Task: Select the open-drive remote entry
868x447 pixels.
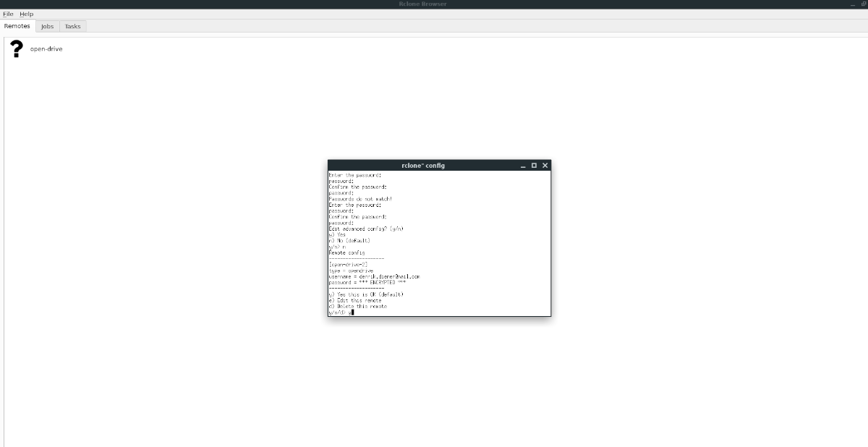Action: (45, 49)
